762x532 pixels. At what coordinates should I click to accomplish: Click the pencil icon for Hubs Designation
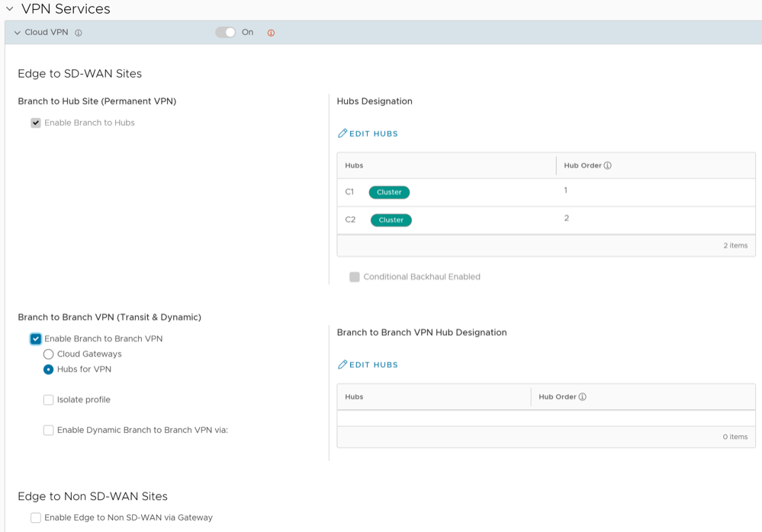coord(342,133)
